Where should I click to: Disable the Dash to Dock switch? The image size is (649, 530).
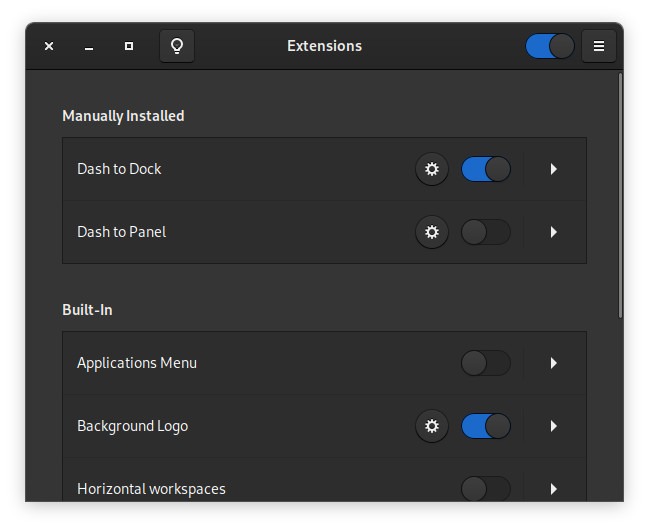[486, 169]
